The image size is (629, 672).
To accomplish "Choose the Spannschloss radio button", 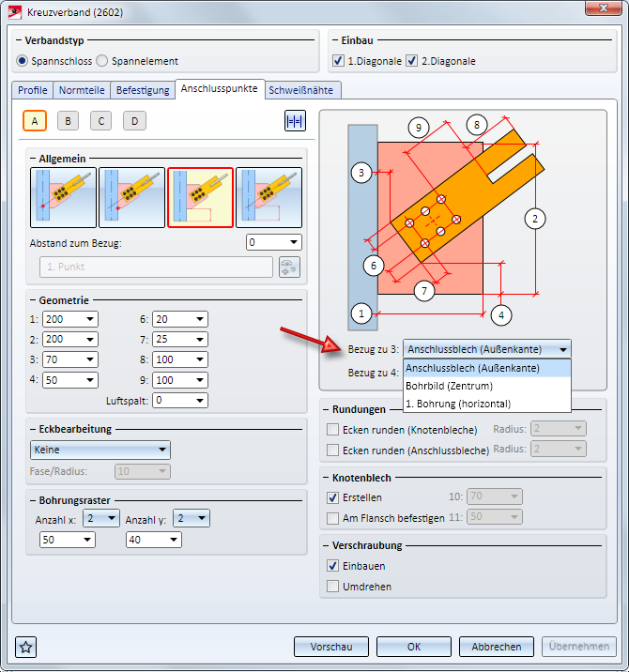I will point(23,61).
